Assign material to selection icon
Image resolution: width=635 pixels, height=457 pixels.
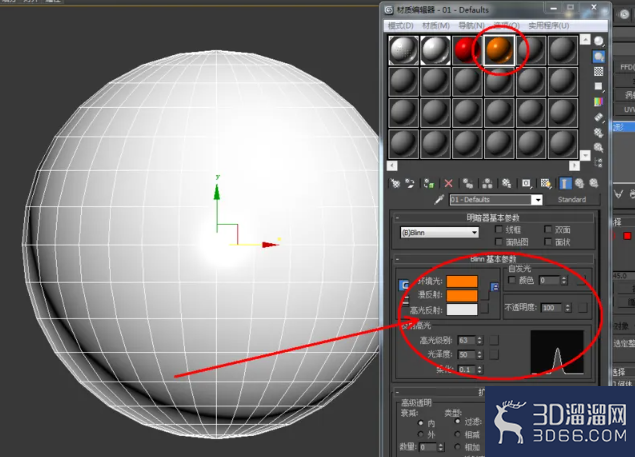point(428,184)
